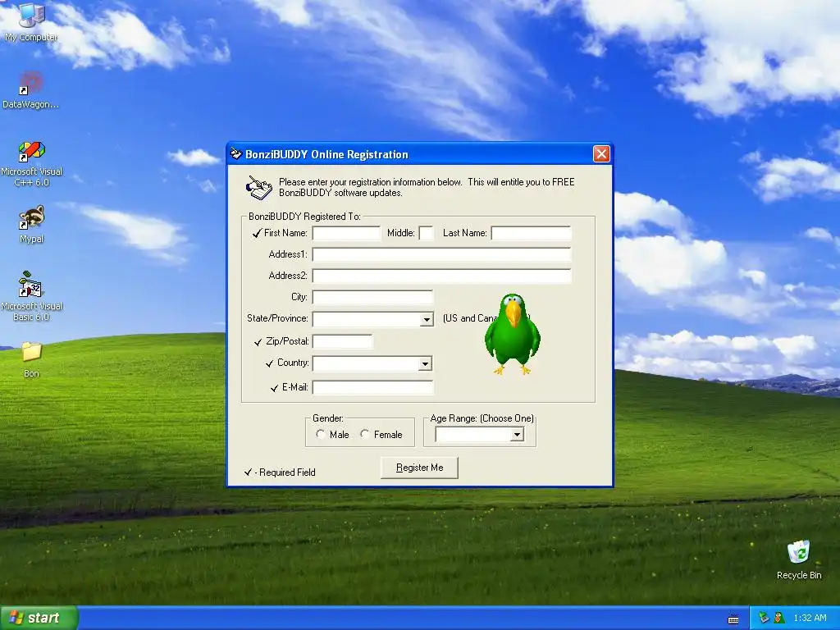Open the Start menu

[x=39, y=618]
